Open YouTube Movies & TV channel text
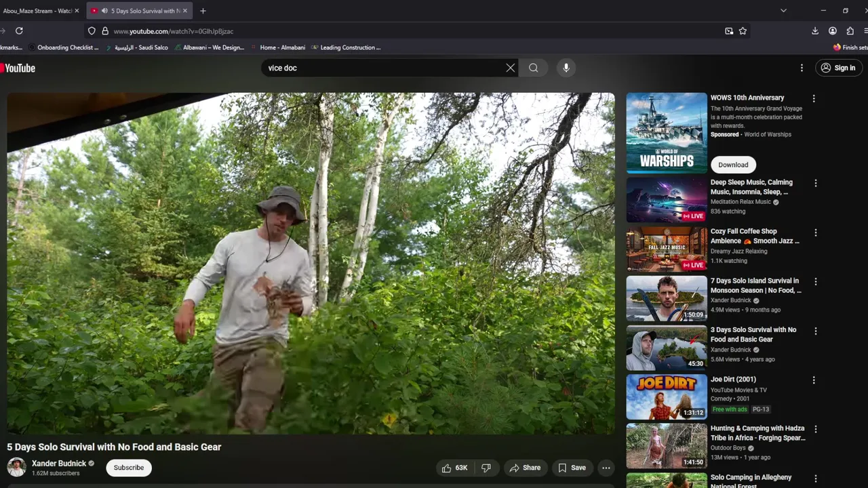The height and width of the screenshot is (488, 868). coord(738,390)
